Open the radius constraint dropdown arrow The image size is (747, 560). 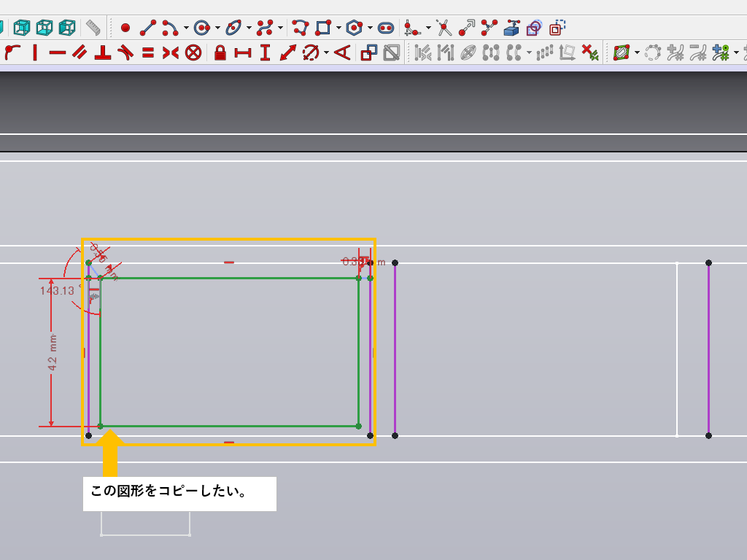tap(326, 53)
